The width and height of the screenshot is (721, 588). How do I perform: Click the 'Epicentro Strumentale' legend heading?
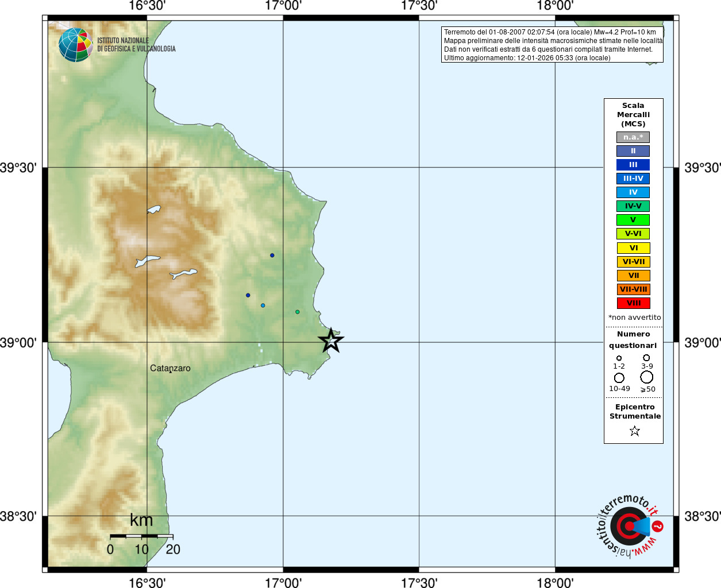[x=635, y=412]
